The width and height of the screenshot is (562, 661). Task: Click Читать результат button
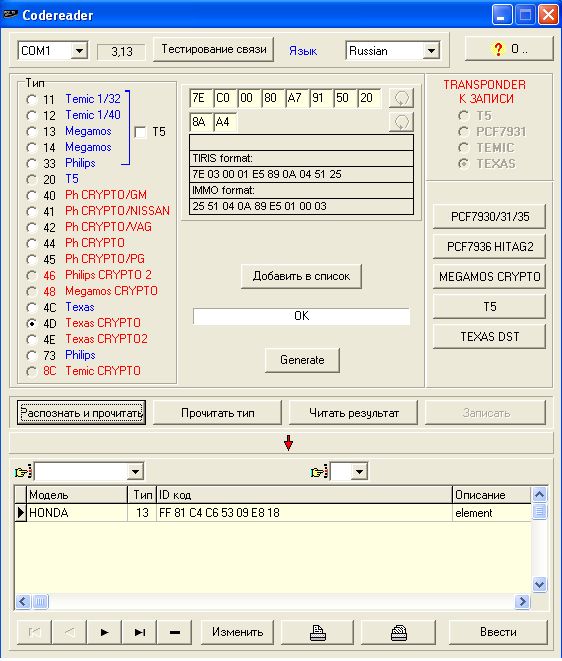pos(353,413)
